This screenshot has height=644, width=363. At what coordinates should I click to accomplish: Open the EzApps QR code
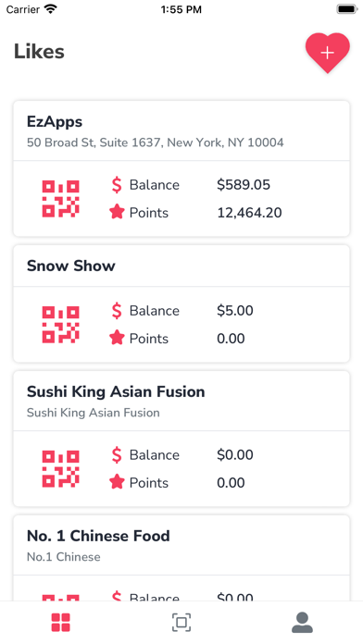tap(60, 199)
